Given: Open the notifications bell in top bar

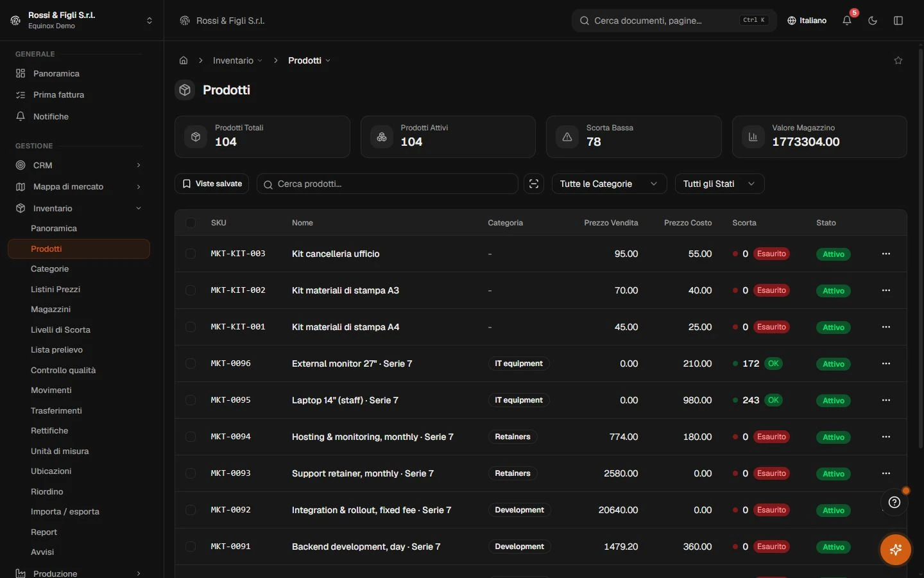Looking at the screenshot, I should [847, 21].
